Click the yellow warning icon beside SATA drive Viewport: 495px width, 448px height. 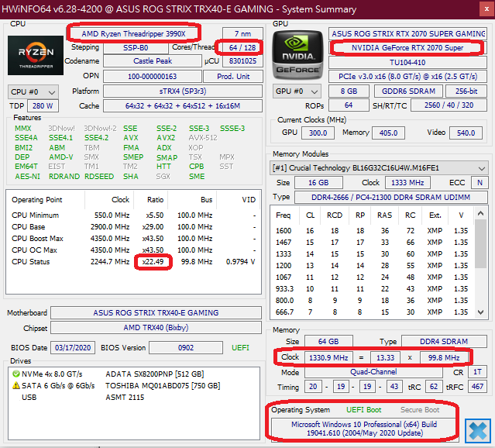(15, 386)
